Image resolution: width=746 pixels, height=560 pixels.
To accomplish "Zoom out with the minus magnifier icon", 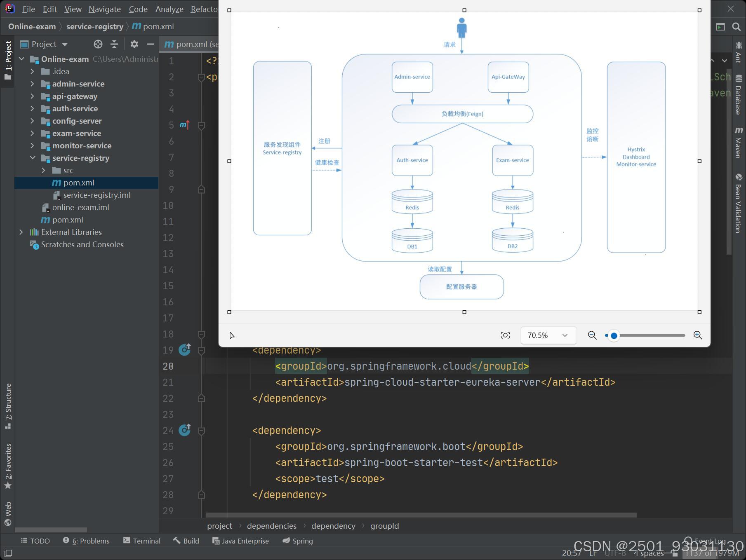I will [592, 335].
